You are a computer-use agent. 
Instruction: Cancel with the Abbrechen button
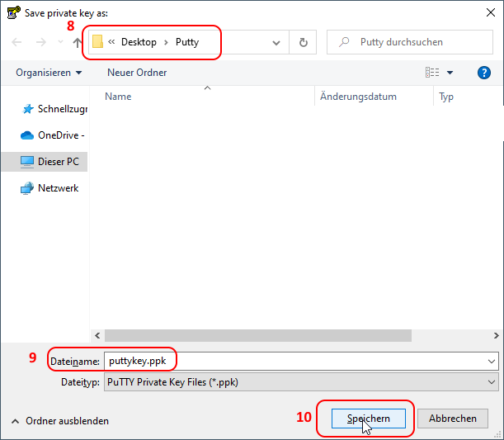[x=452, y=419]
